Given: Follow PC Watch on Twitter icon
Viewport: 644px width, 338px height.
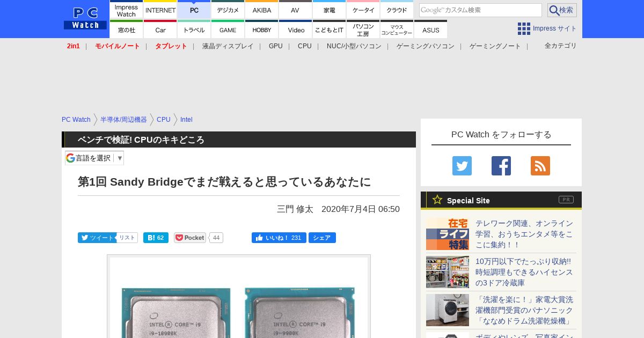Looking at the screenshot, I should click(x=462, y=166).
